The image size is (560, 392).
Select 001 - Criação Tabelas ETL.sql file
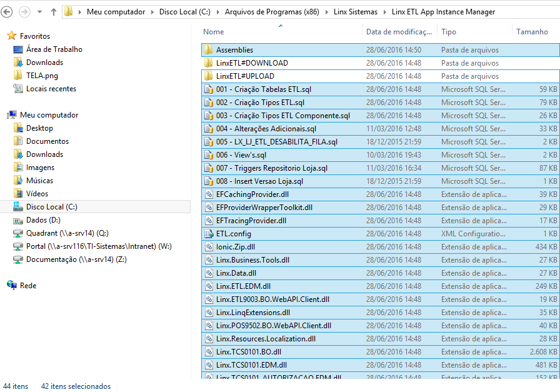pyautogui.click(x=263, y=89)
